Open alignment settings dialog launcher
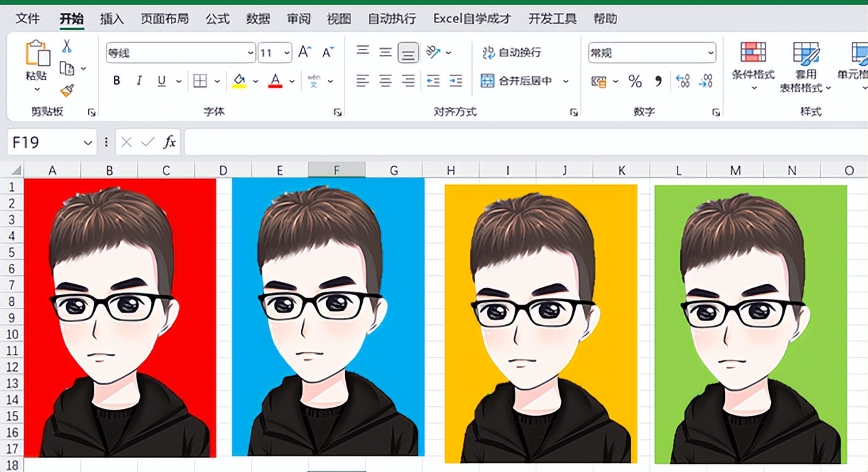Image resolution: width=868 pixels, height=472 pixels. pos(574,112)
